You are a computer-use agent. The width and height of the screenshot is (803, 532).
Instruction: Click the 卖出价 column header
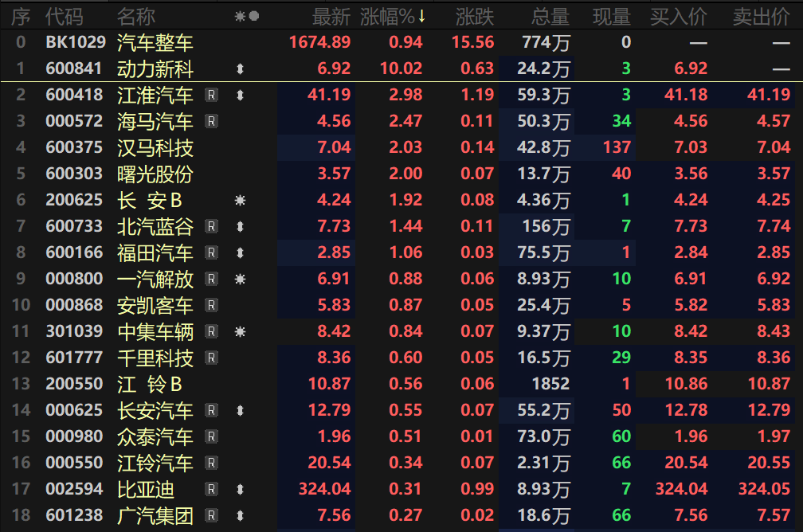tap(761, 16)
